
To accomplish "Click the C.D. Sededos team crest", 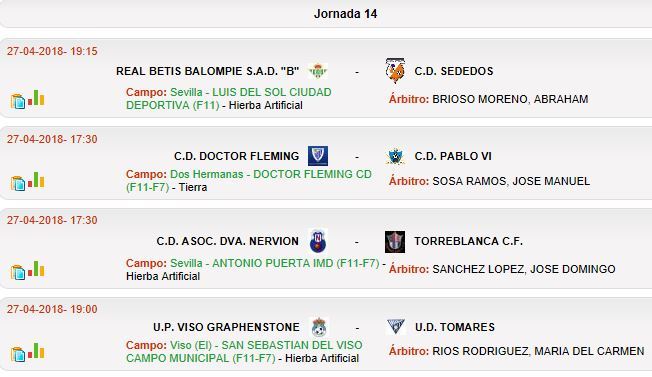I will click(395, 71).
